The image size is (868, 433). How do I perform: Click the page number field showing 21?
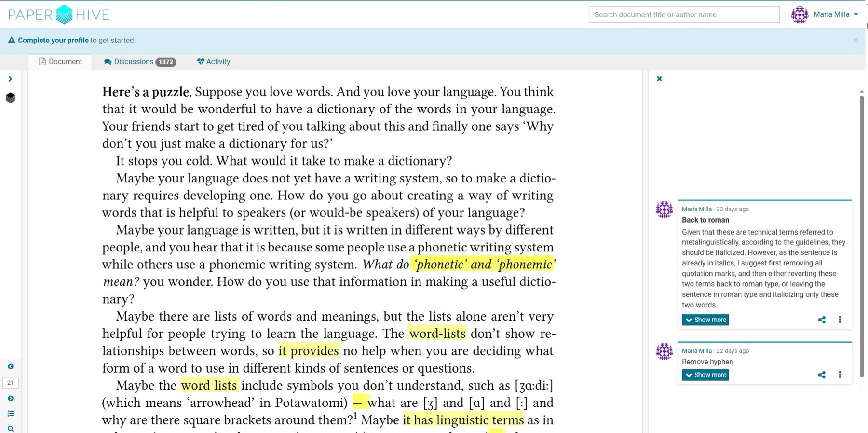pyautogui.click(x=11, y=383)
